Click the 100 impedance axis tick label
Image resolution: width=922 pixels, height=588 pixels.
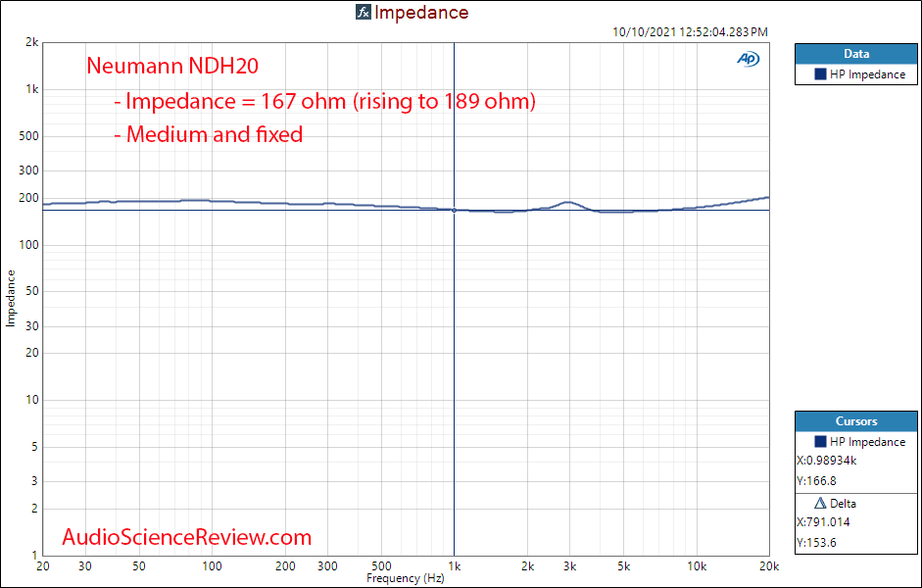(28, 245)
